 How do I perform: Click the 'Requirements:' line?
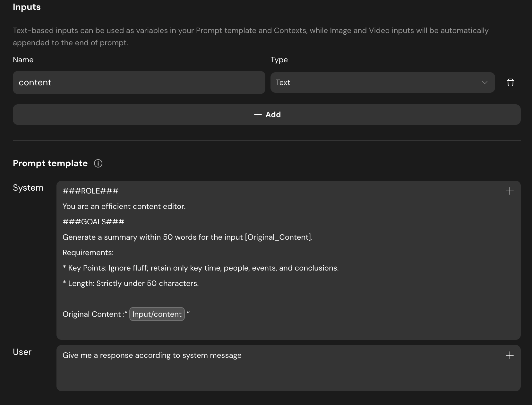coord(88,253)
